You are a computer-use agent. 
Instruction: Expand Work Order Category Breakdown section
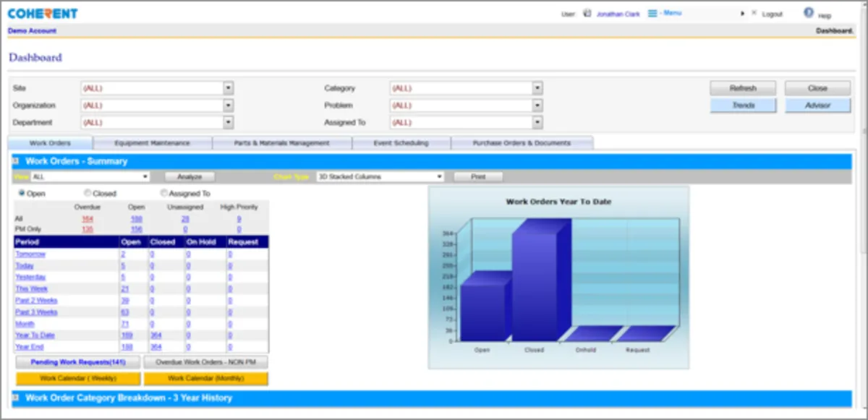coord(15,398)
